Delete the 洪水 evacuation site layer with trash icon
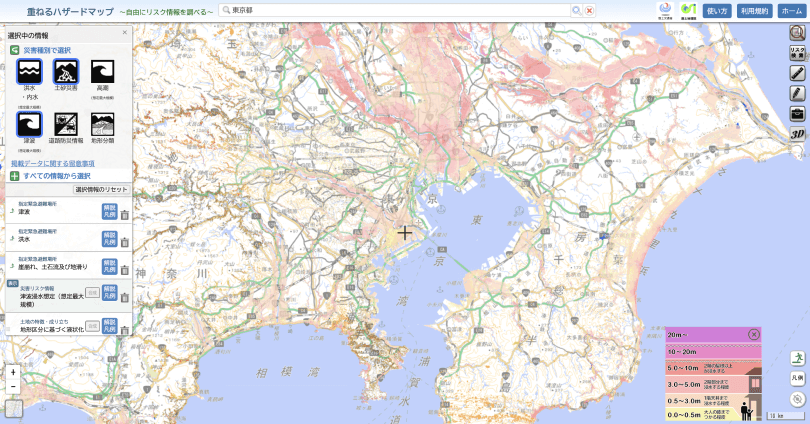 (124, 242)
